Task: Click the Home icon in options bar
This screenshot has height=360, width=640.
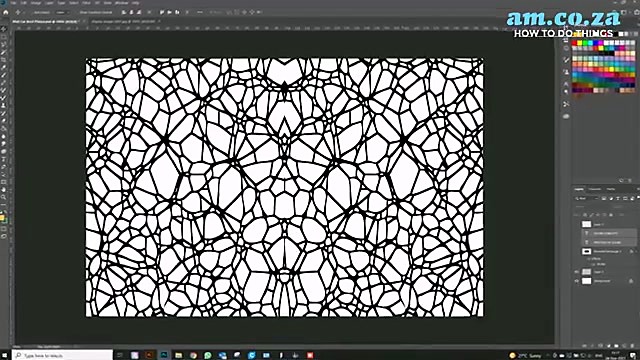Action: tap(6, 12)
